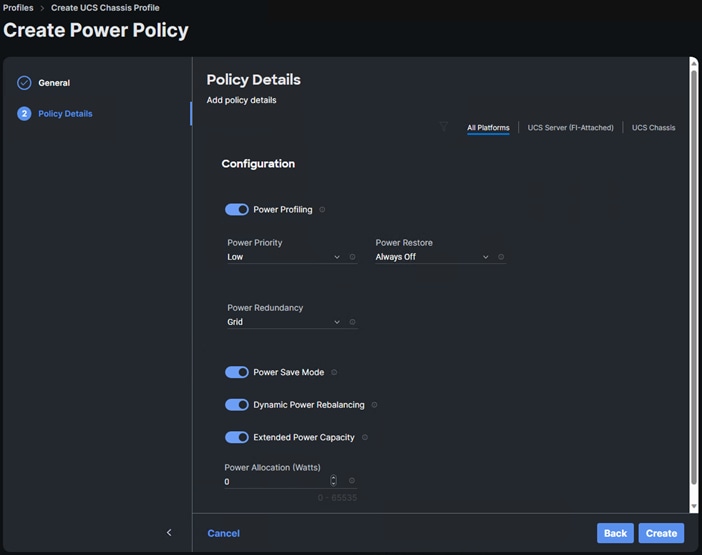Click the Cancel link
Image resolution: width=702 pixels, height=555 pixels.
223,533
